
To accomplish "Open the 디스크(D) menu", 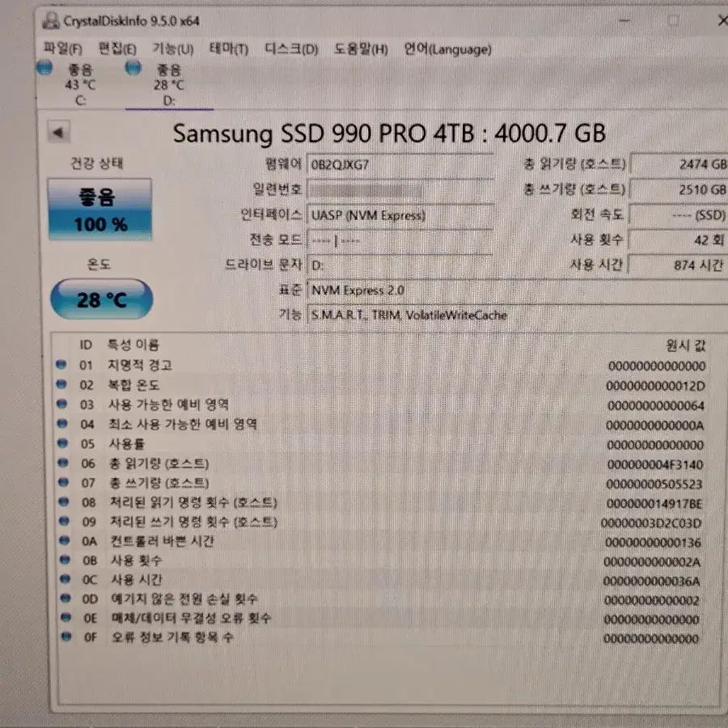I will click(x=291, y=49).
